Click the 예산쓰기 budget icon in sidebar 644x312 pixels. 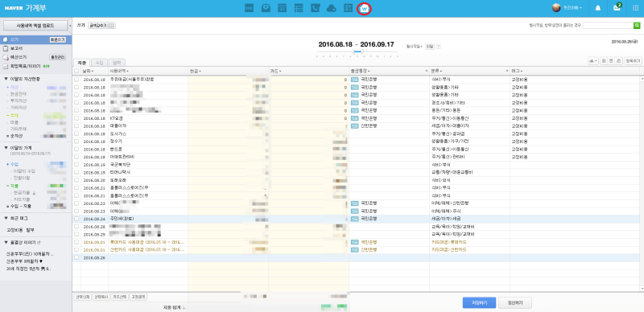click(x=6, y=57)
